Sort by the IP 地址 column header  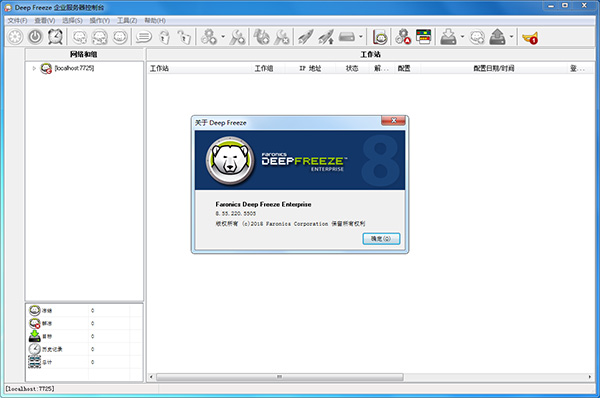tap(310, 69)
